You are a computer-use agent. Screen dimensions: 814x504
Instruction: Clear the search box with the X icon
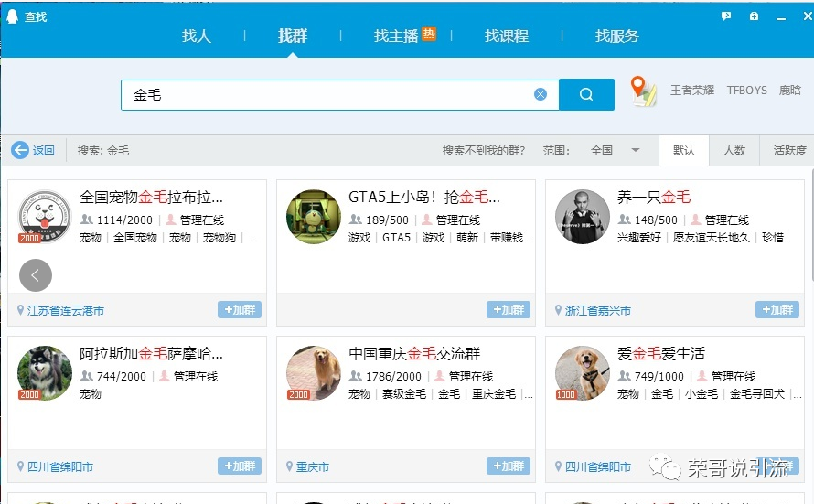541,94
